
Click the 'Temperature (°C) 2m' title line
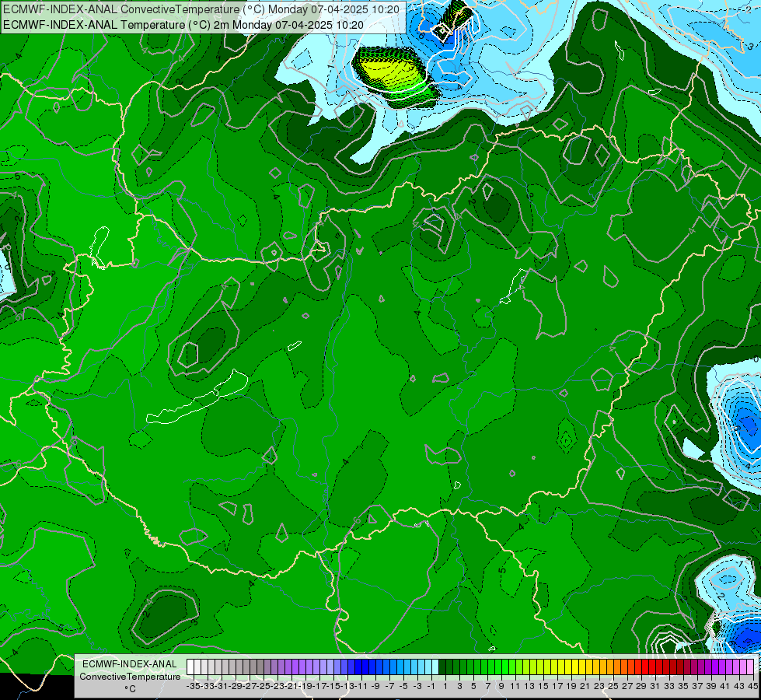coord(183,25)
